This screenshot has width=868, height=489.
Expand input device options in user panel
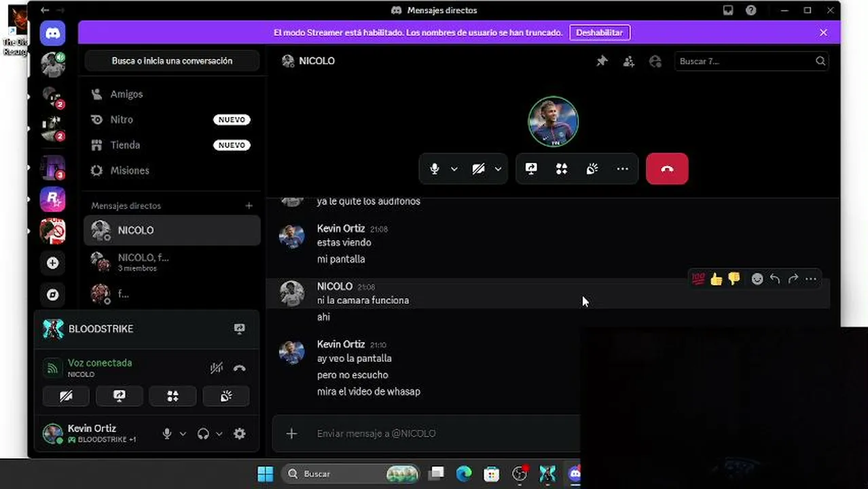(x=183, y=433)
